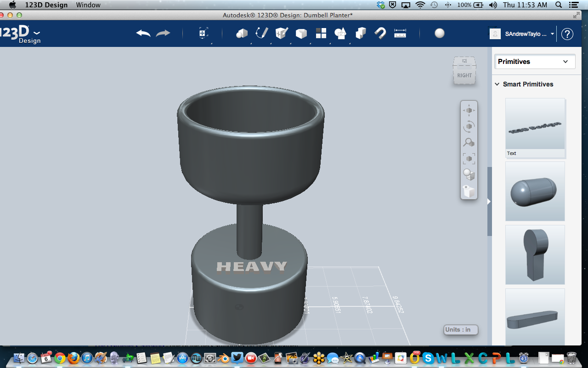Image resolution: width=588 pixels, height=368 pixels.
Task: Launch Google Chrome from the Dock
Action: 60,357
